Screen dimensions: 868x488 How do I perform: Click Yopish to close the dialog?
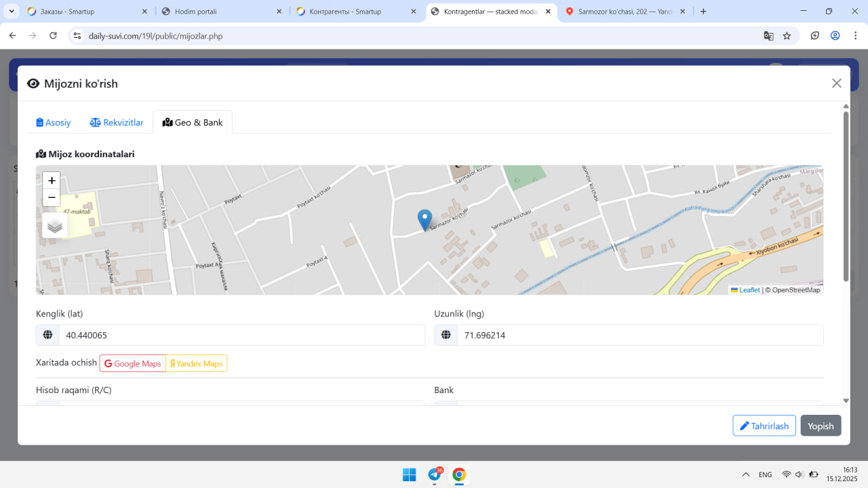coord(821,426)
